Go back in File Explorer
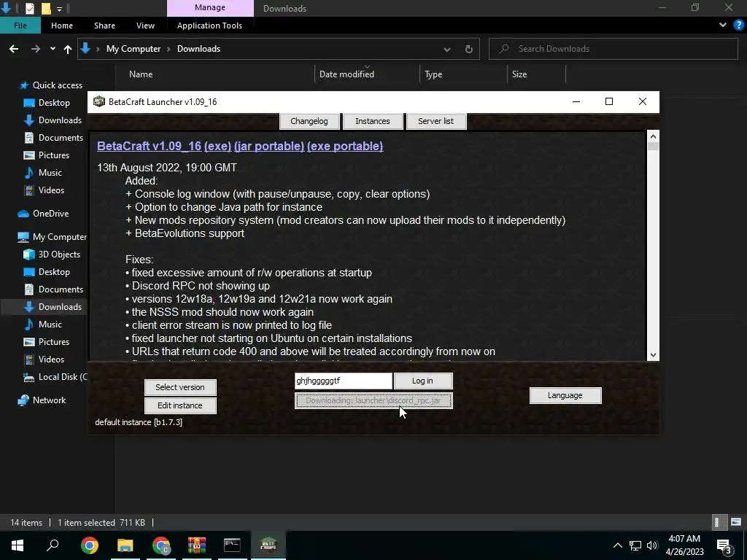 (x=14, y=49)
